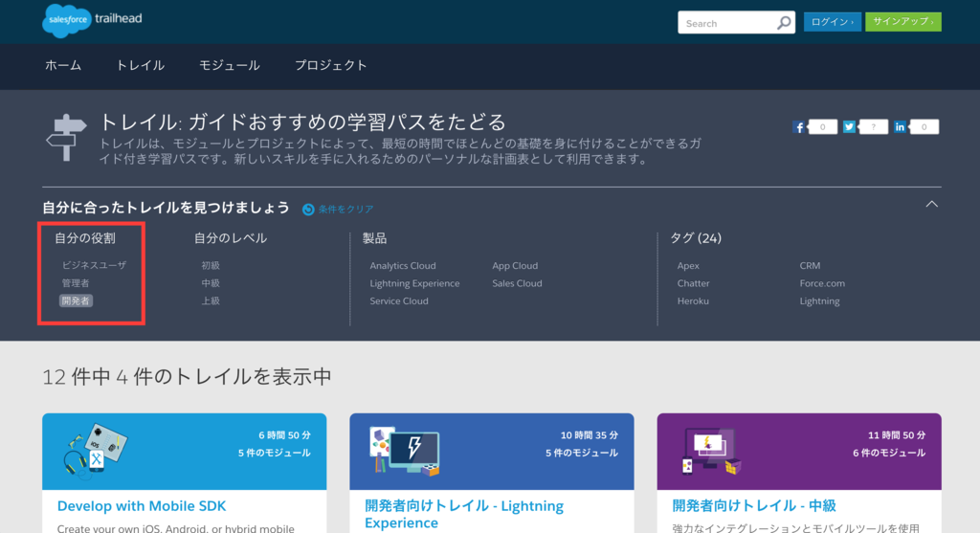The image size is (980, 533).
Task: Select the 上級 level filter
Action: click(211, 300)
